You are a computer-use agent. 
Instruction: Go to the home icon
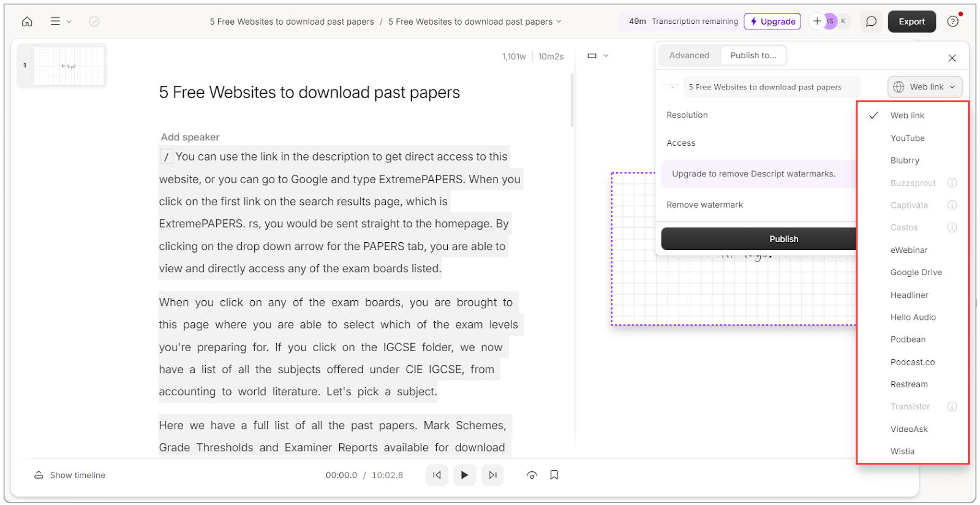(27, 21)
